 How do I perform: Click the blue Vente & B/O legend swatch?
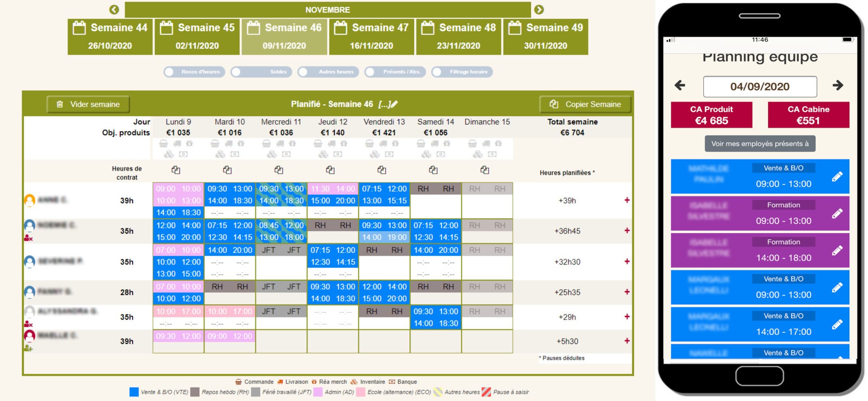tap(134, 392)
